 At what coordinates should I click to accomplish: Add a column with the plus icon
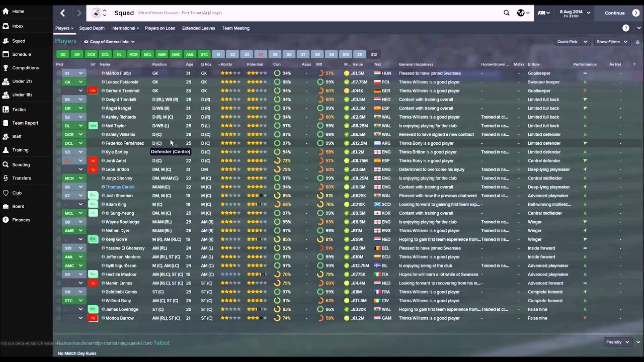(x=634, y=64)
